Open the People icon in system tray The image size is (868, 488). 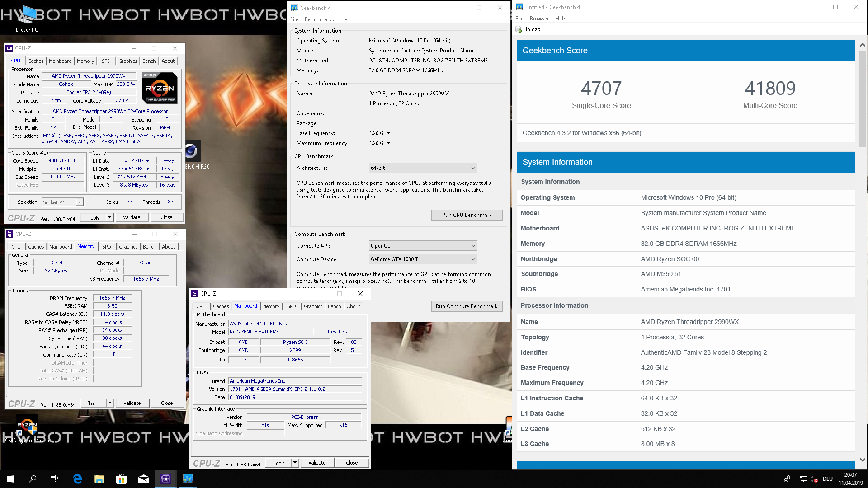point(787,479)
